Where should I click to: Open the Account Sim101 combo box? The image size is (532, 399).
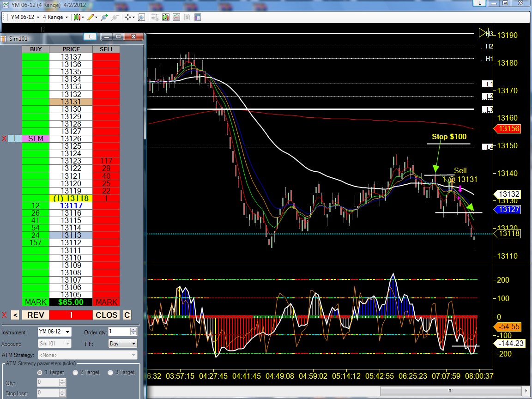pos(54,344)
